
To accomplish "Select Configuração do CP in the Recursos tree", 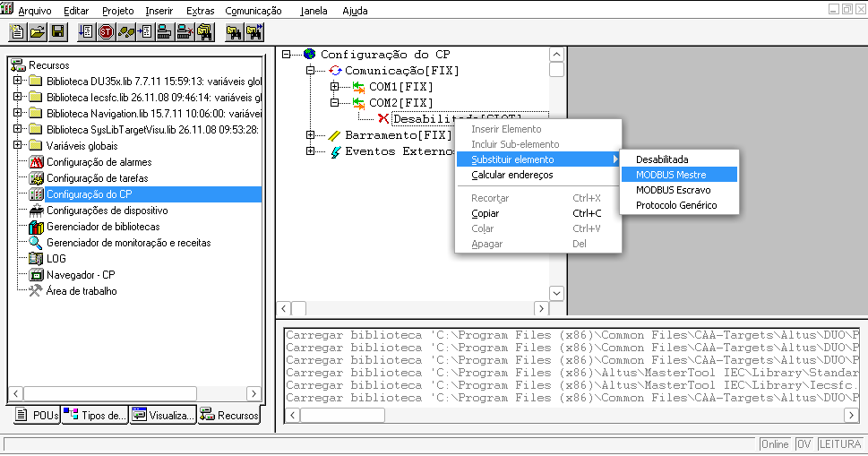I will 89,194.
